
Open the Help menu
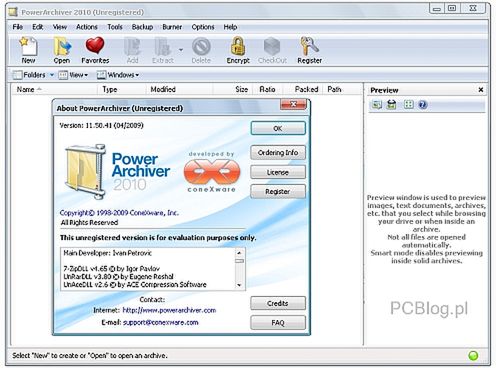tap(230, 27)
